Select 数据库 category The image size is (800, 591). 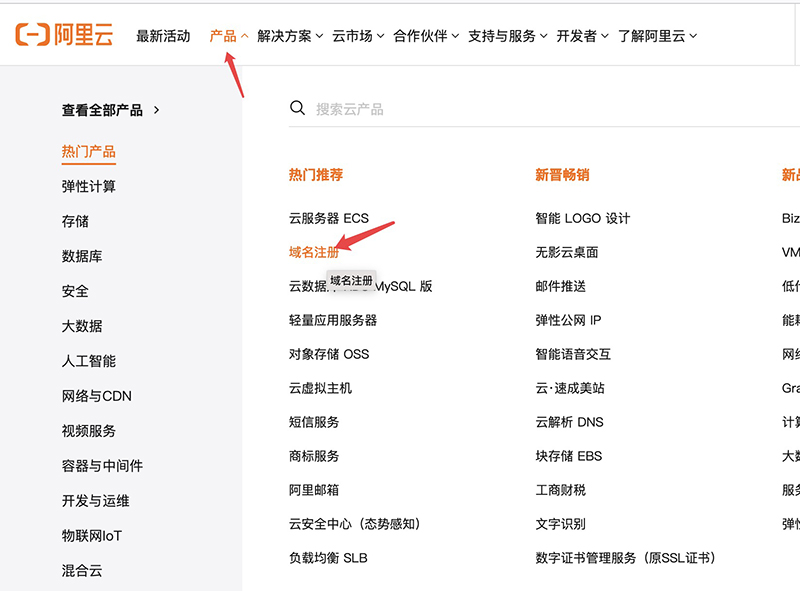click(x=82, y=256)
